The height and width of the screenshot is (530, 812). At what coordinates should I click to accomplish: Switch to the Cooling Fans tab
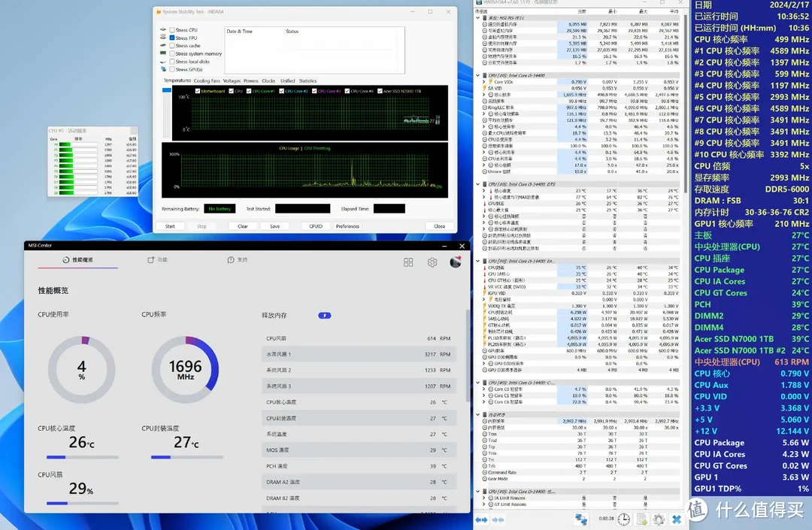point(207,80)
